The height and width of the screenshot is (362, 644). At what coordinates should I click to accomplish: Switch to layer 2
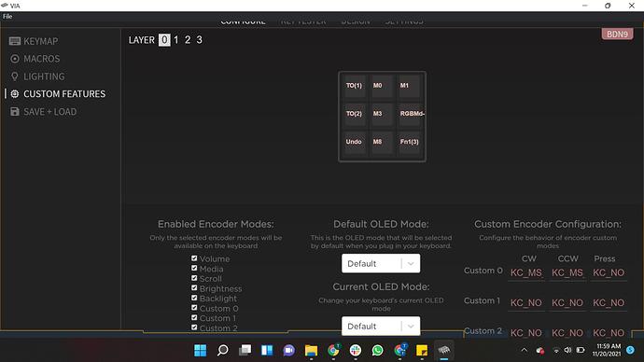188,40
